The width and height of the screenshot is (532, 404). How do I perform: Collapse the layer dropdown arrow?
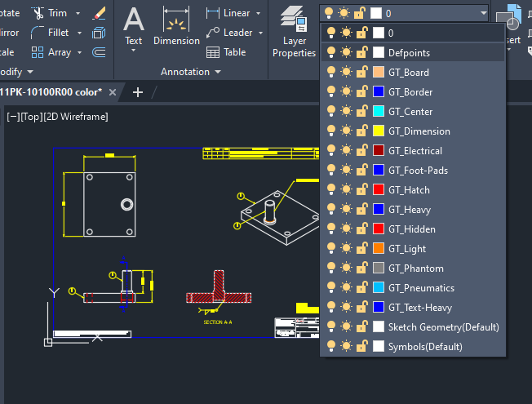pyautogui.click(x=484, y=13)
